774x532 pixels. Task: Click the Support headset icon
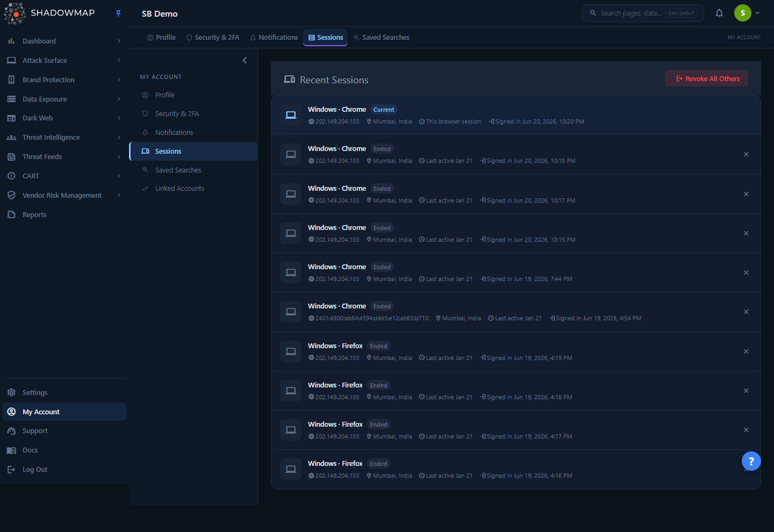coord(11,431)
